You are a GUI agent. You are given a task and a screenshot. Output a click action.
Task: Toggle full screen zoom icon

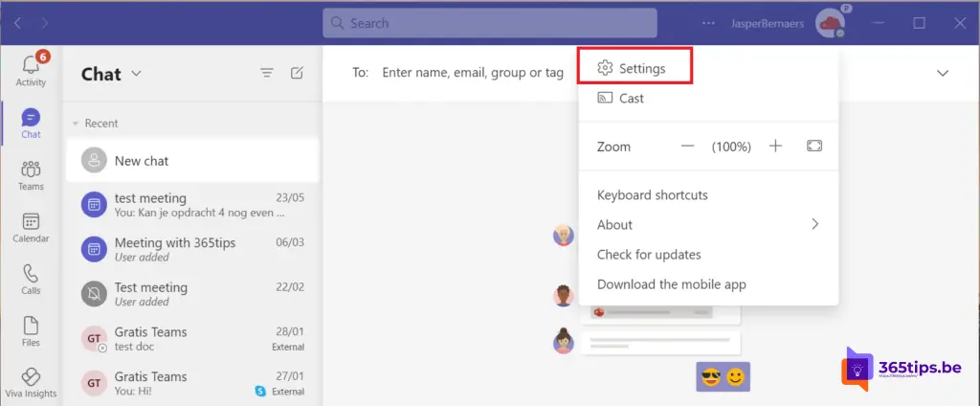pyautogui.click(x=813, y=146)
